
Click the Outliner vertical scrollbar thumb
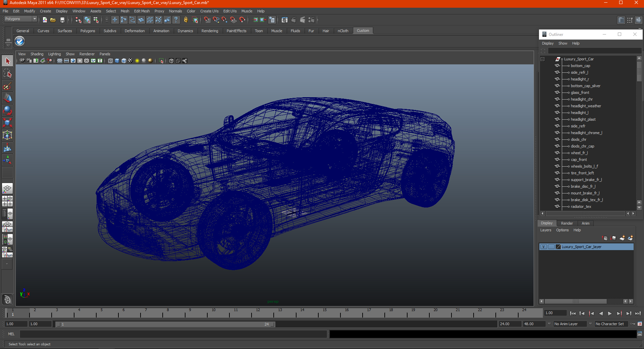639,71
